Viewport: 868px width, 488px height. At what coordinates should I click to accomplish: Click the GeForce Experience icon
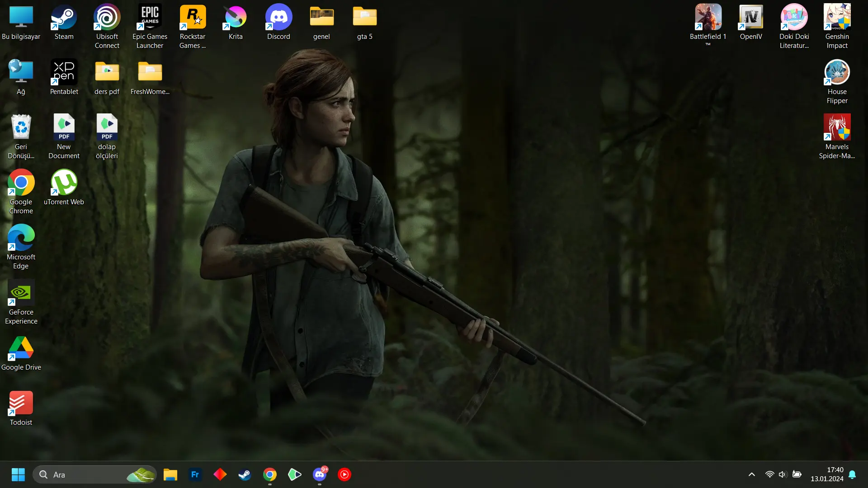click(x=21, y=302)
